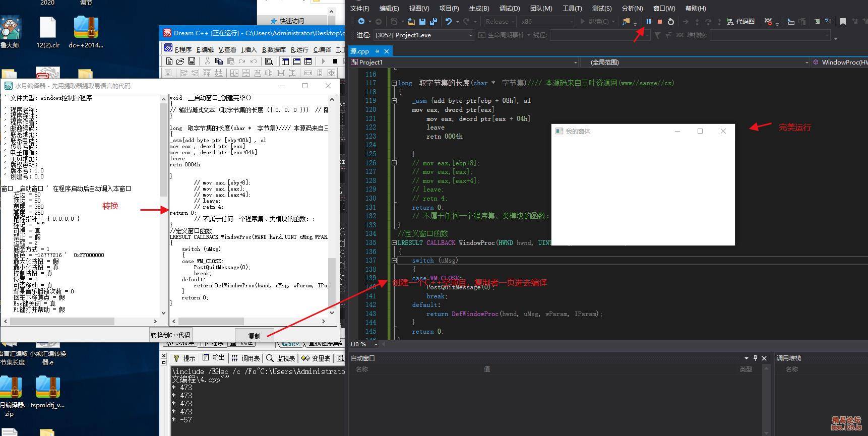
Task: Open the 调试(D) menu
Action: click(510, 8)
